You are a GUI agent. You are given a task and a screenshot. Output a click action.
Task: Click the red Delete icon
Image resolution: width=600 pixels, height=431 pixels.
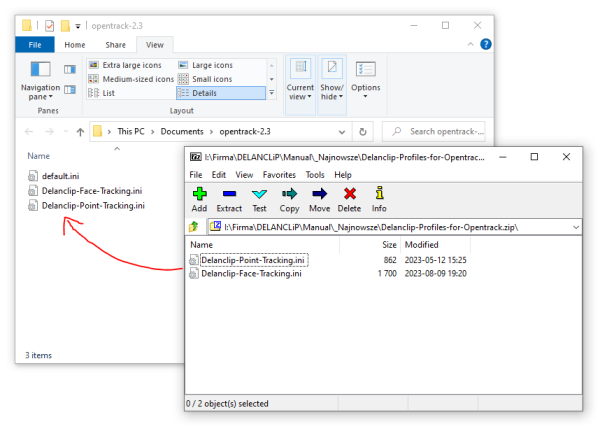pos(349,200)
